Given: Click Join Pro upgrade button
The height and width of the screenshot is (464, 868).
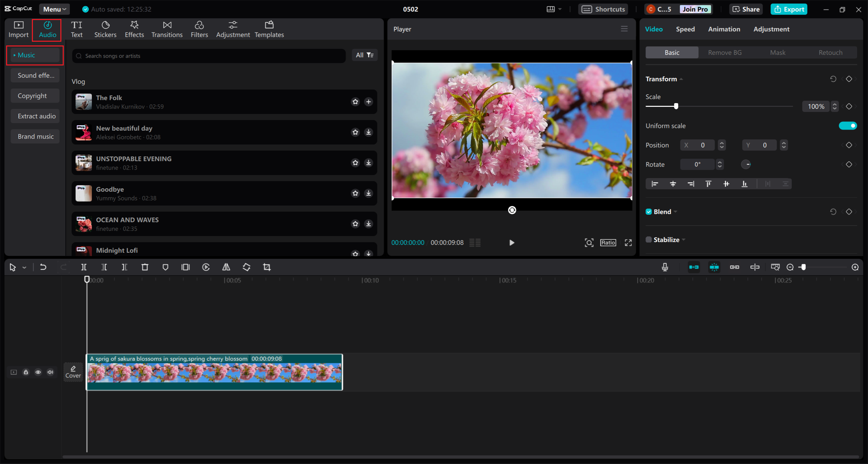Looking at the screenshot, I should pyautogui.click(x=695, y=8).
